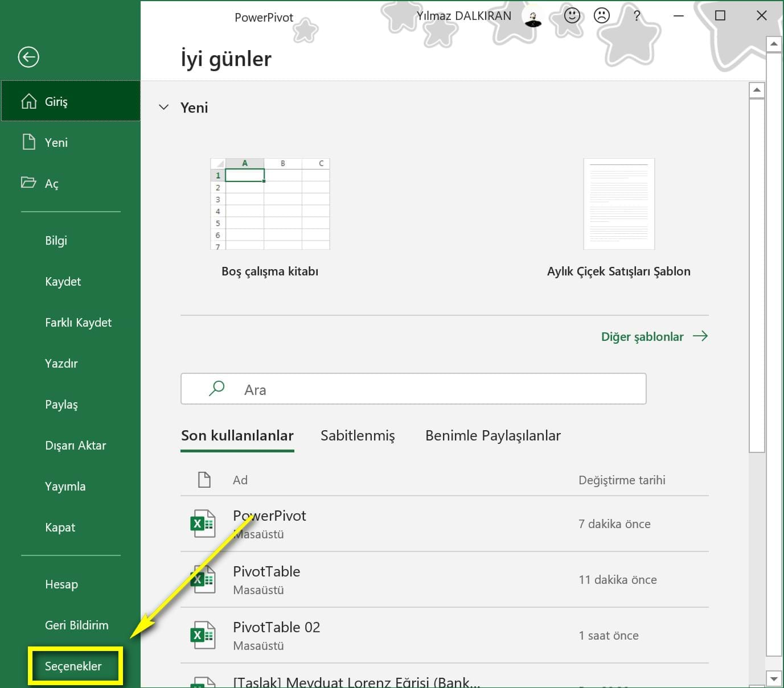The width and height of the screenshot is (784, 688).
Task: Select Paylaş in the sidebar
Action: pyautogui.click(x=61, y=405)
